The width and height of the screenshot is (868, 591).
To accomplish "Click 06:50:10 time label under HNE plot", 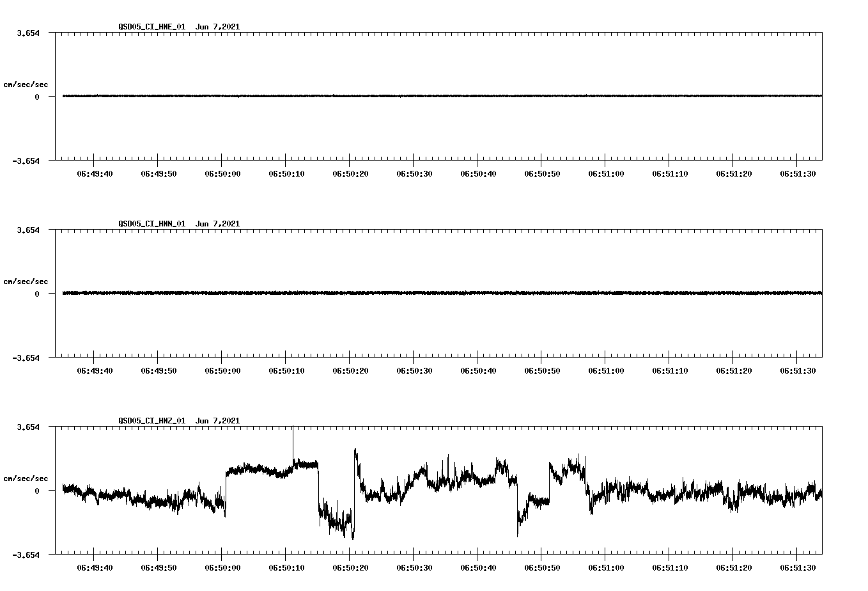I will click(x=286, y=174).
